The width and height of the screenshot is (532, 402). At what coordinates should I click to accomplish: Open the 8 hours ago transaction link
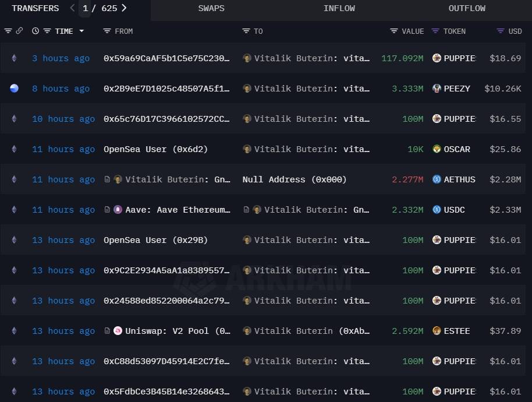pos(61,89)
